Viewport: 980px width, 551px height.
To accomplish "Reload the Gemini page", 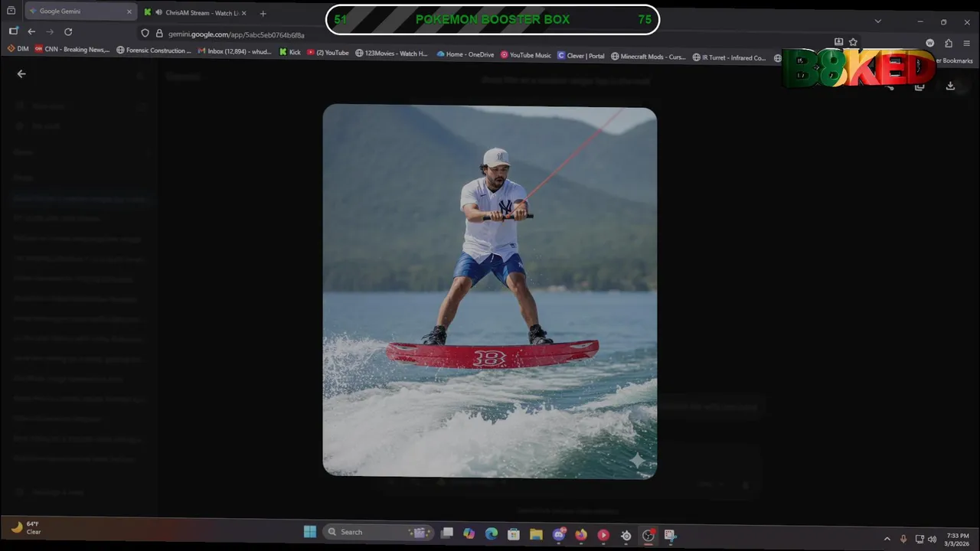I will 68,31.
